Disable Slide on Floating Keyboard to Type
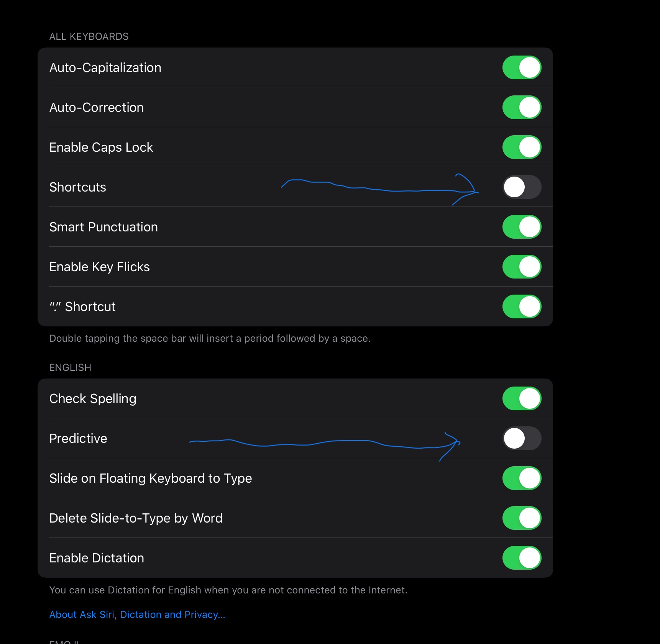Image resolution: width=660 pixels, height=644 pixels. [522, 478]
